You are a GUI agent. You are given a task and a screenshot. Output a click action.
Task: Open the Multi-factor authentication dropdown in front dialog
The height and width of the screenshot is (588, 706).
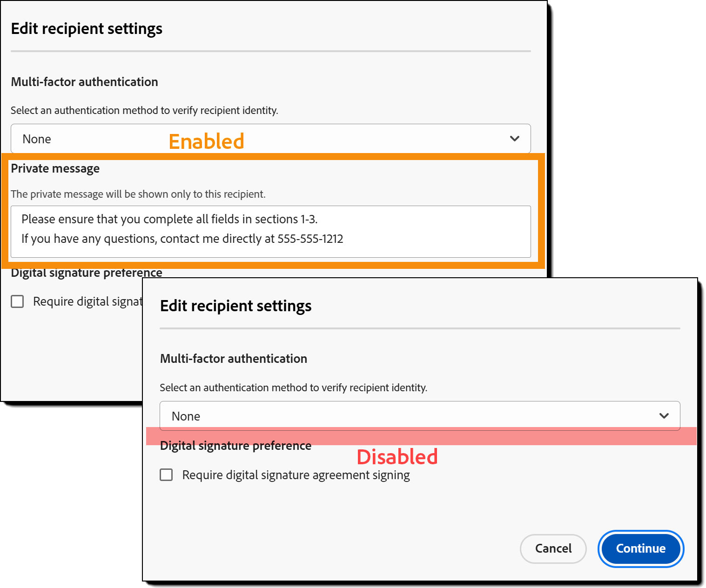tap(419, 415)
